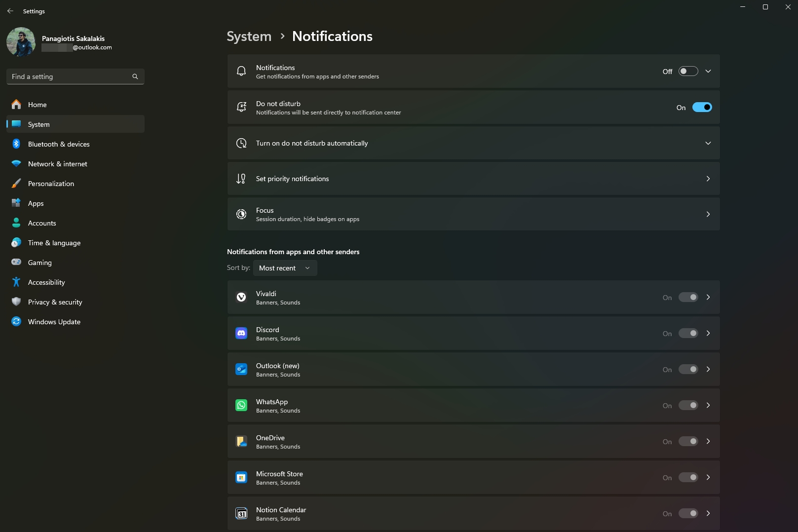Click the Privacy shield icon
798x532 pixels.
tap(16, 302)
